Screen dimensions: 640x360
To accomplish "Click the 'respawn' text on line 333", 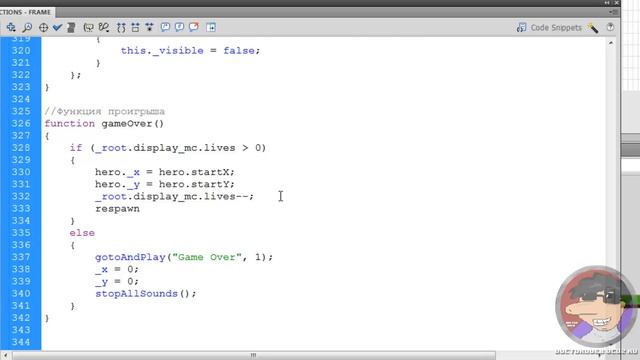I will pos(118,209).
